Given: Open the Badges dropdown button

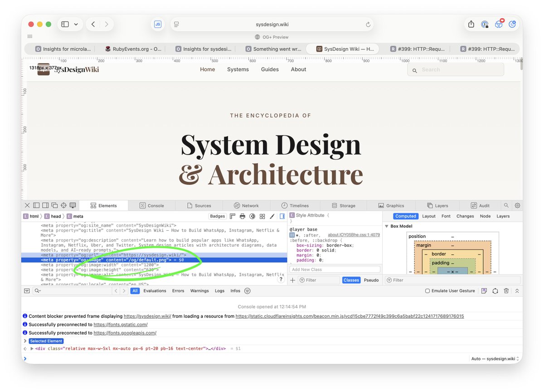Looking at the screenshot, I should (x=218, y=216).
